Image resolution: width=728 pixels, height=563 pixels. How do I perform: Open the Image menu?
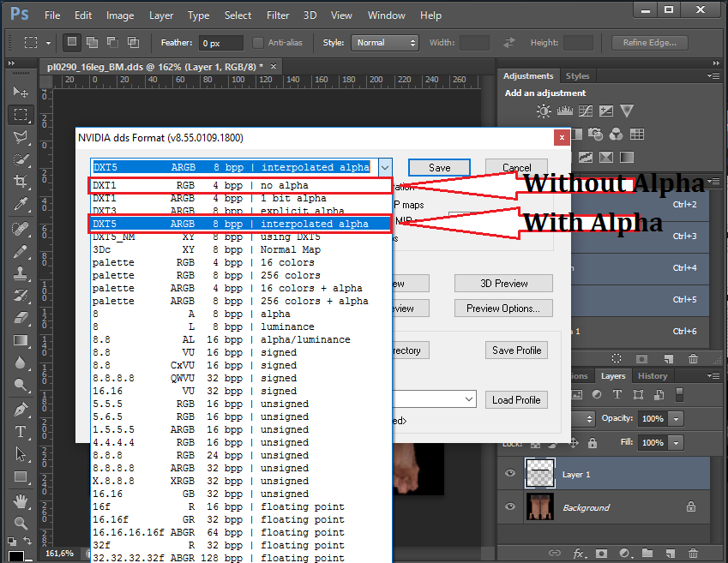coord(120,15)
